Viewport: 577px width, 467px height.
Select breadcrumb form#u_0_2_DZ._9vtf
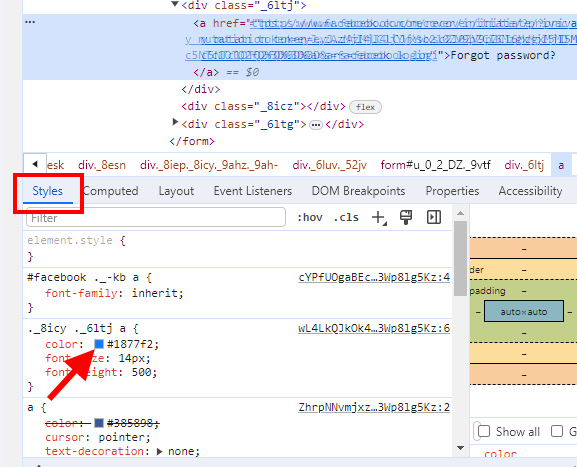[435, 165]
